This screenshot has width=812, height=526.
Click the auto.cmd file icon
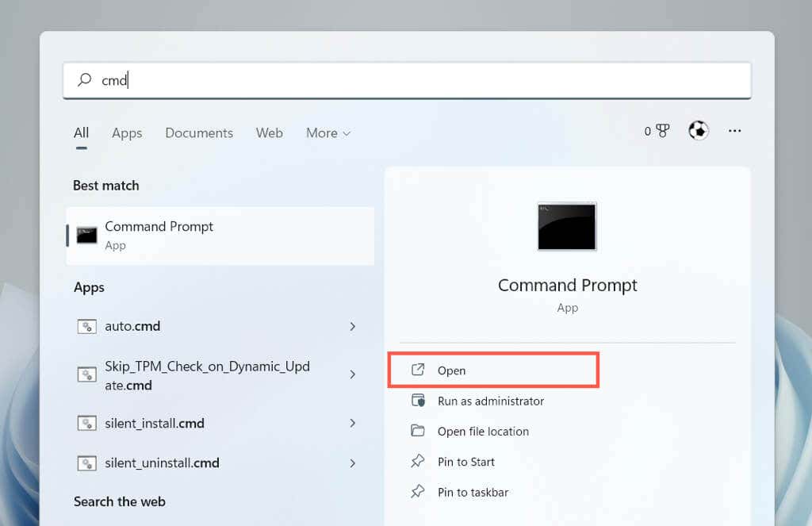coord(87,327)
